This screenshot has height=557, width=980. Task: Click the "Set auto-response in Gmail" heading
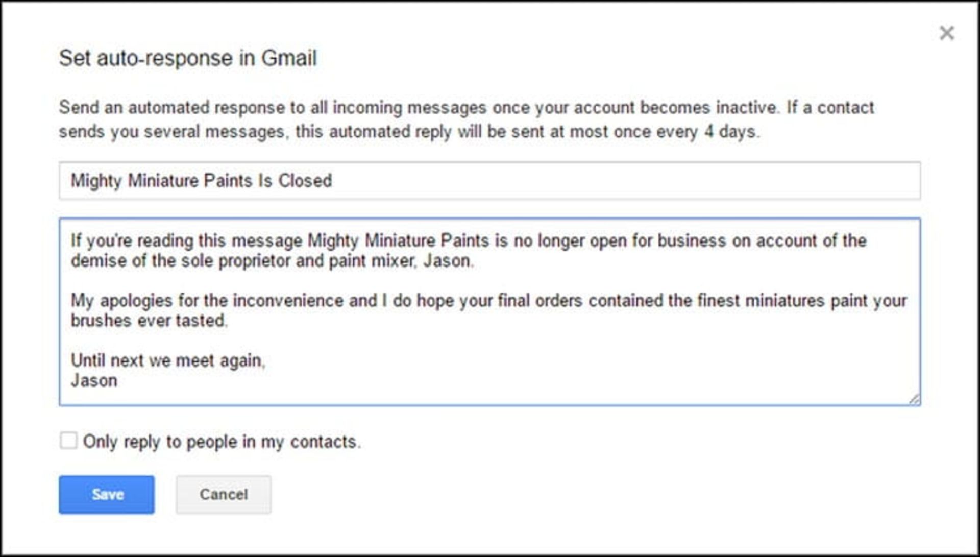[x=187, y=58]
